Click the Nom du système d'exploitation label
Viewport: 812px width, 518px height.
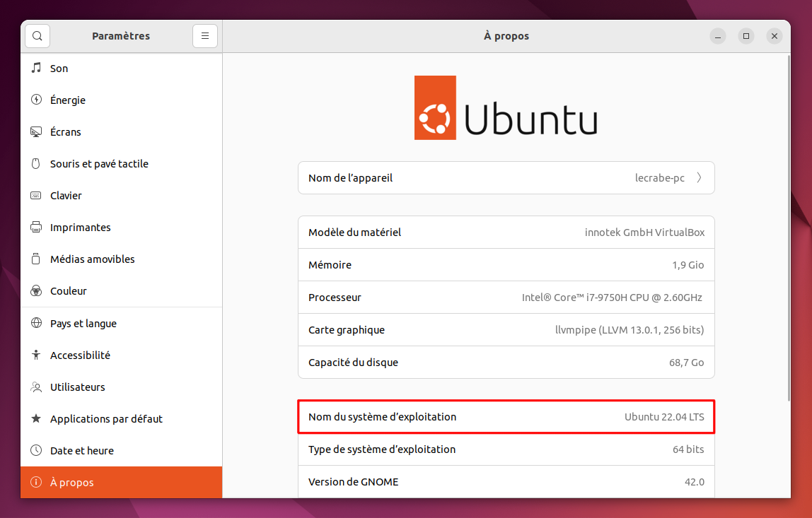tap(382, 417)
